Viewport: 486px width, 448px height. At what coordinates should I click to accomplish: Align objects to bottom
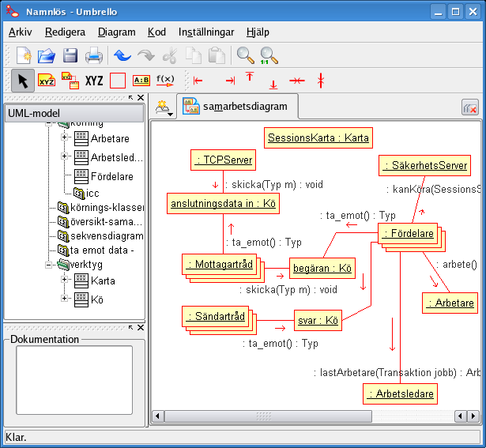click(273, 85)
